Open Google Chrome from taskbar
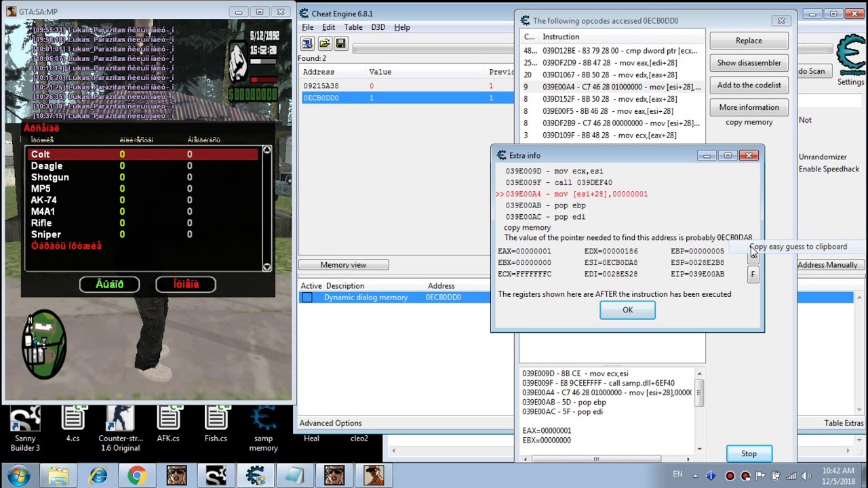Image resolution: width=868 pixels, height=488 pixels. pos(137,476)
